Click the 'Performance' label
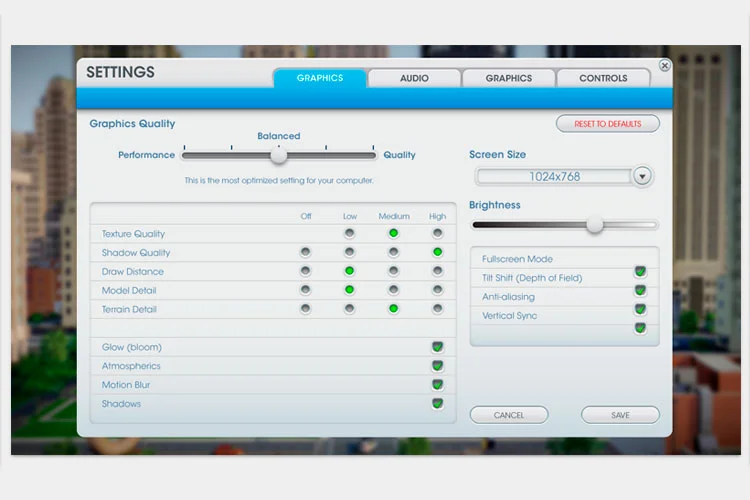The width and height of the screenshot is (750, 500). click(x=146, y=155)
